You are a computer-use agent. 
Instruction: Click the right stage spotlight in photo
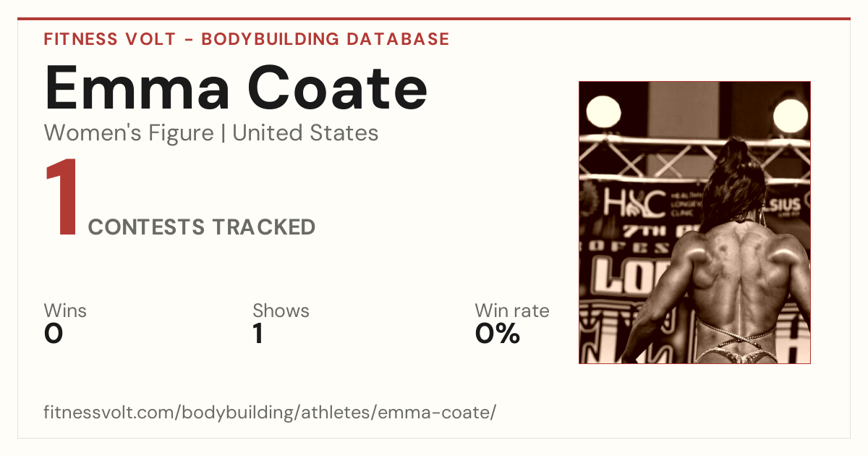pyautogui.click(x=790, y=114)
